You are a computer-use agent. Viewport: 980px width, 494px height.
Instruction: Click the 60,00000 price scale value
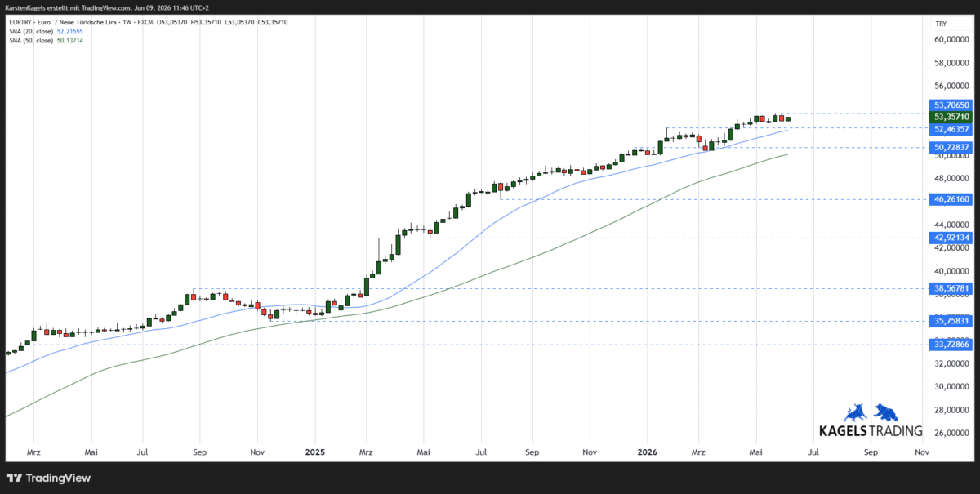point(951,39)
